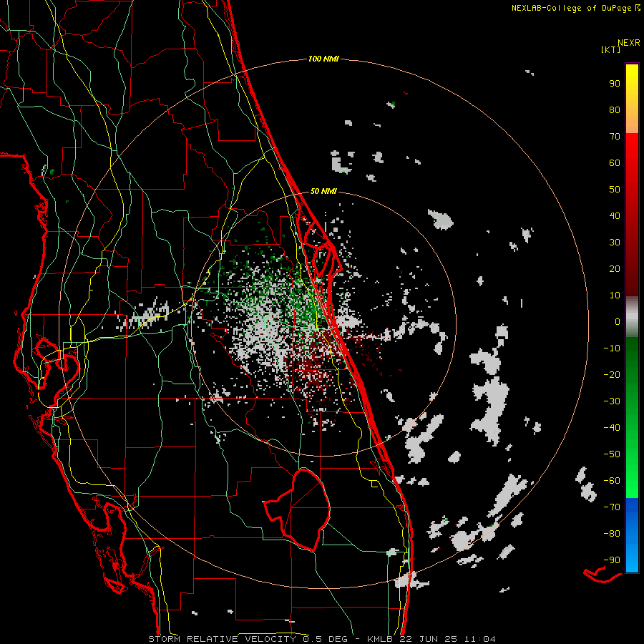Screen dimensions: 644x644
Task: Pick the yellow top segment of velocity color bar
Action: pyautogui.click(x=632, y=99)
